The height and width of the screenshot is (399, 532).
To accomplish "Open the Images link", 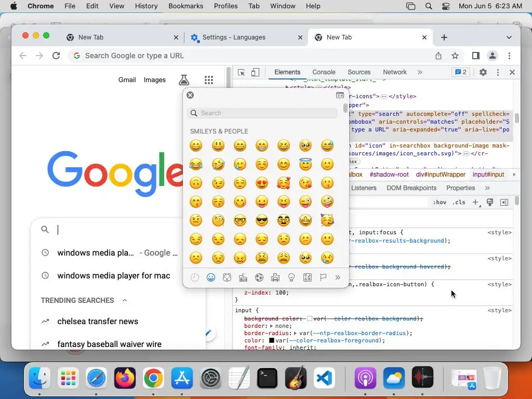I will tap(155, 79).
